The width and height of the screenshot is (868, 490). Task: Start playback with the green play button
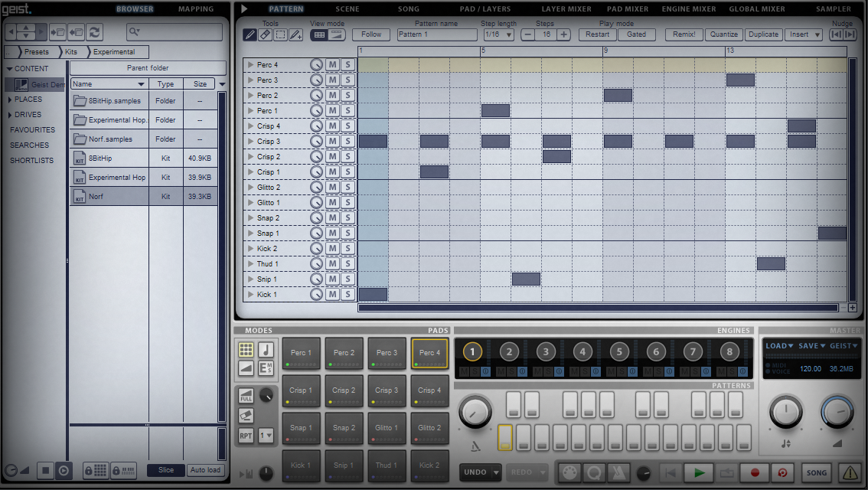click(699, 473)
